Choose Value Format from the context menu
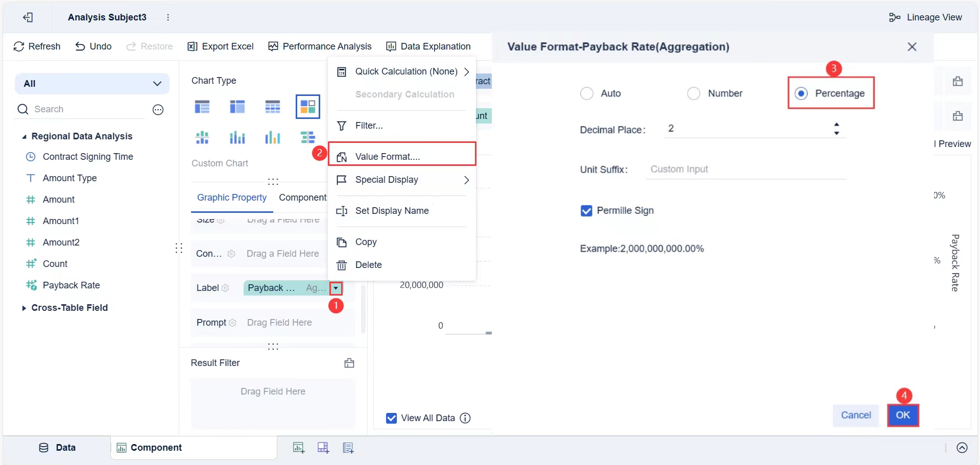Image resolution: width=980 pixels, height=465 pixels. click(x=387, y=157)
